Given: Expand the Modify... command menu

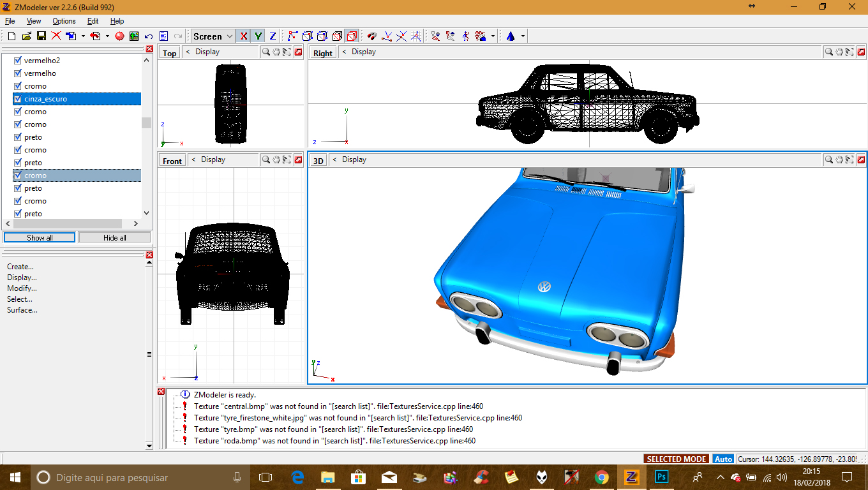Looking at the screenshot, I should pyautogui.click(x=22, y=288).
